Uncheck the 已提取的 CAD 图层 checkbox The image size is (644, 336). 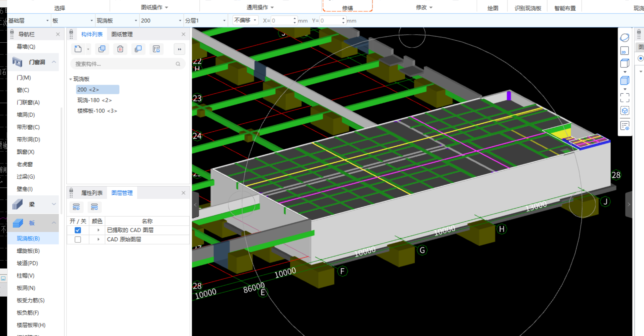click(x=78, y=230)
